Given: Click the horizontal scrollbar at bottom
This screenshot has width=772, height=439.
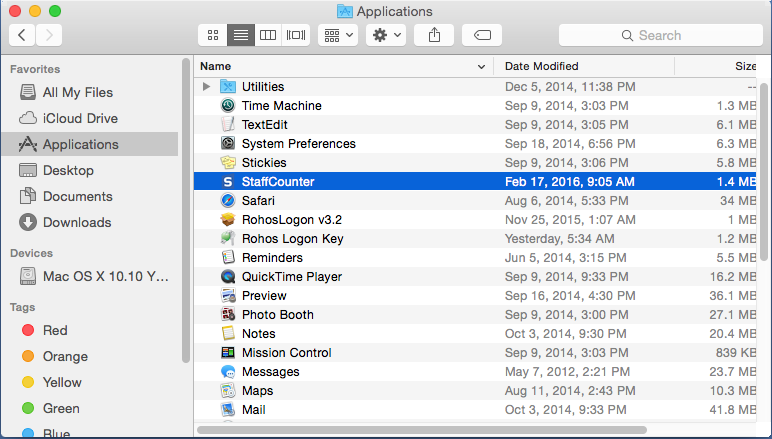Looking at the screenshot, I should pyautogui.click(x=422, y=430).
